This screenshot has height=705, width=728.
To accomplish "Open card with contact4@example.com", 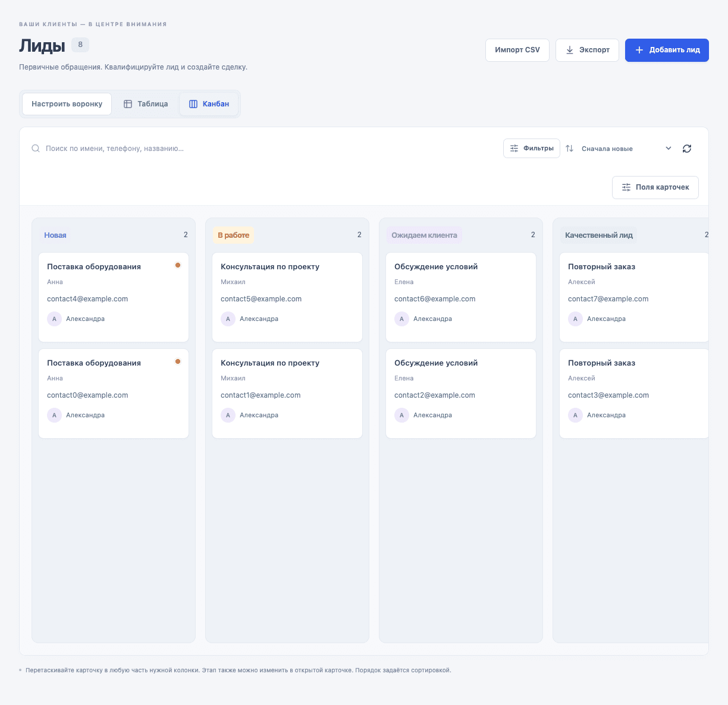I will click(x=114, y=297).
